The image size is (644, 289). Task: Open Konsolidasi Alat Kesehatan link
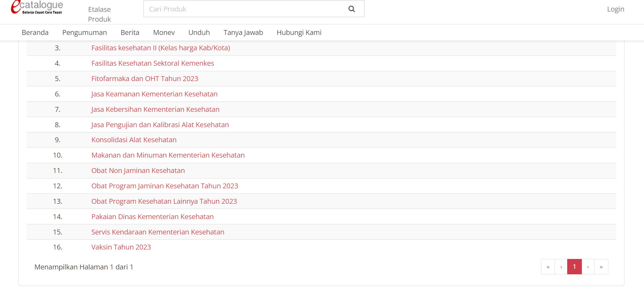[x=134, y=140]
